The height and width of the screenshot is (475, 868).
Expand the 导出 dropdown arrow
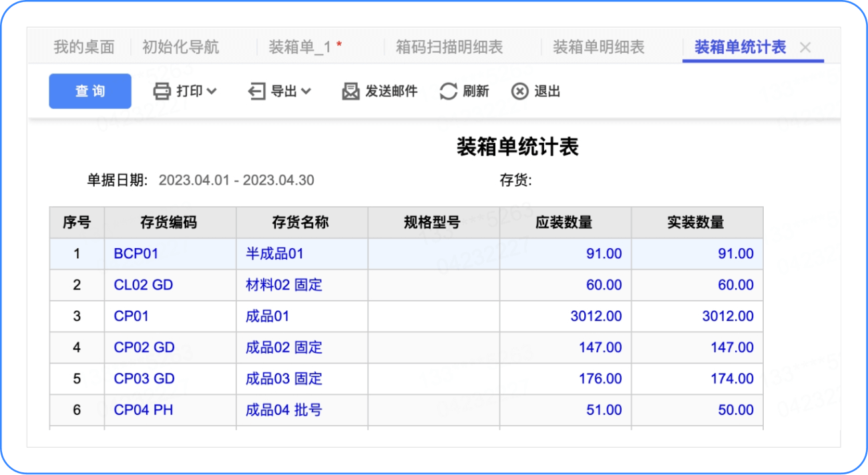coord(306,91)
